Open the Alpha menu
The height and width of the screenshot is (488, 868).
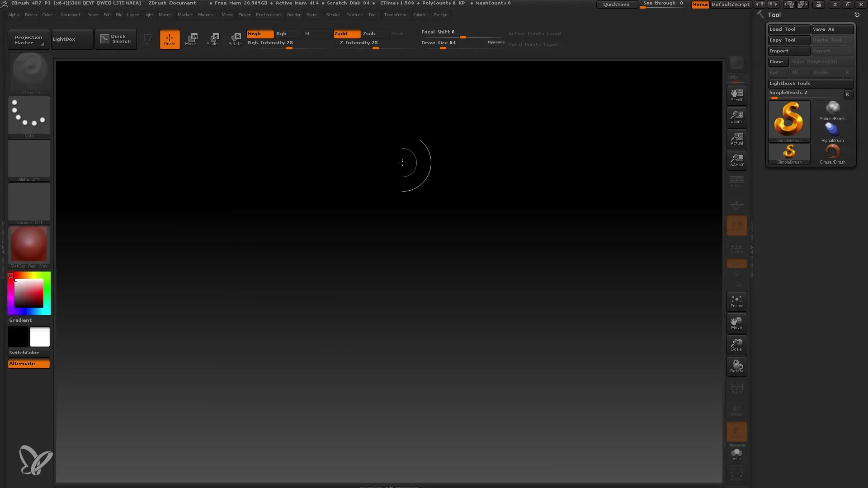pyautogui.click(x=14, y=14)
